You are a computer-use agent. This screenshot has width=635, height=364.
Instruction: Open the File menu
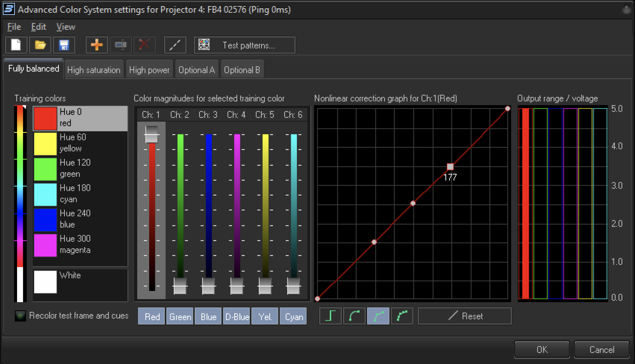coord(14,27)
